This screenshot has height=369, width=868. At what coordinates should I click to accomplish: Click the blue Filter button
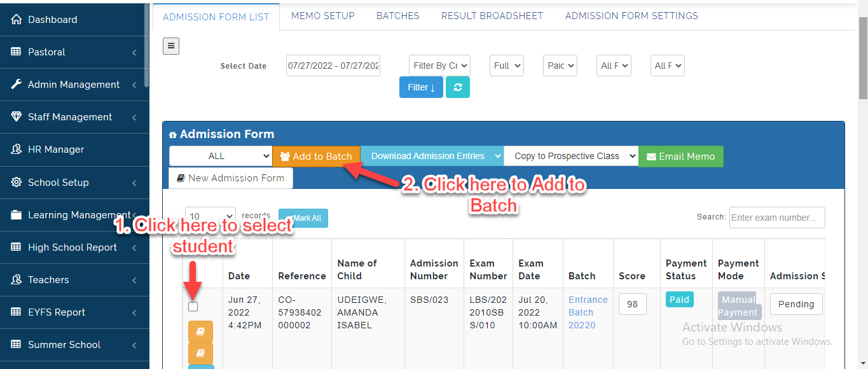421,87
